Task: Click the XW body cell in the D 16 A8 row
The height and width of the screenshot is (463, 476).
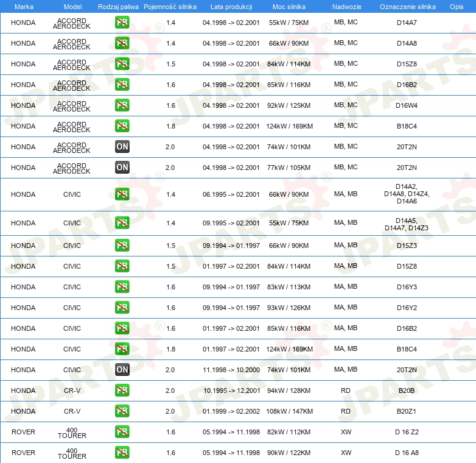Action: coord(346,453)
